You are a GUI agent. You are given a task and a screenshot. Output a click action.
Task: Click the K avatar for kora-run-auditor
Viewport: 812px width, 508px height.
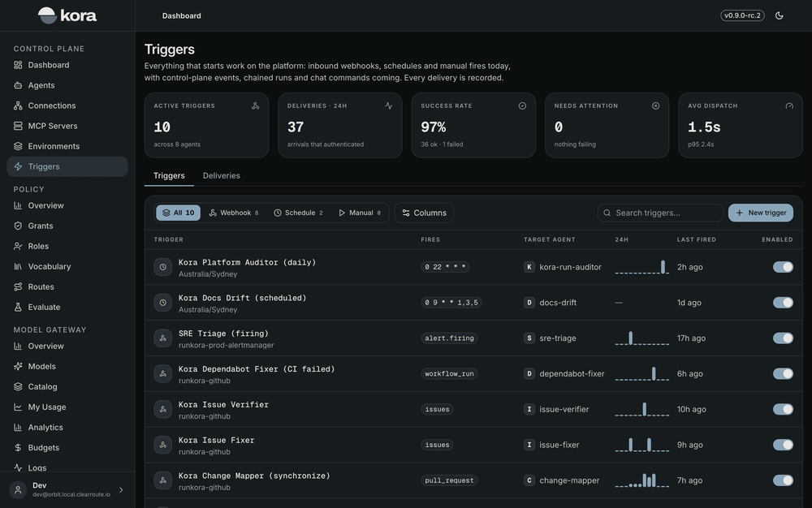529,267
